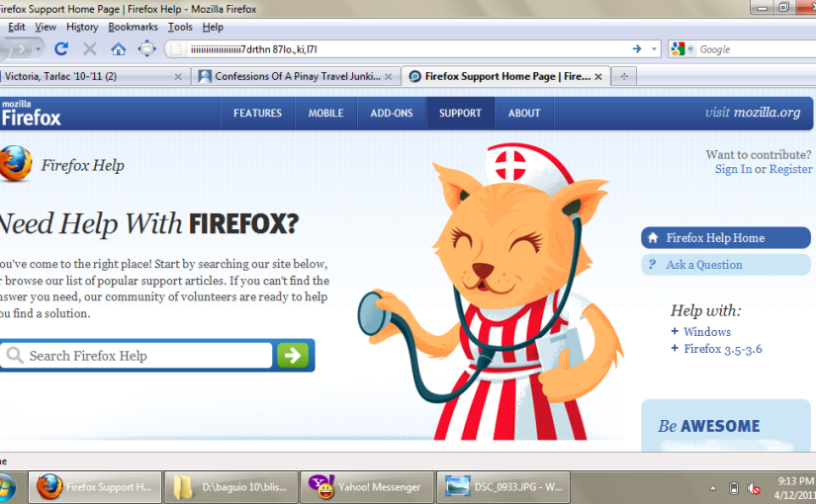Go to the Home page icon
Viewport: 816px width, 504px height.
[x=118, y=49]
